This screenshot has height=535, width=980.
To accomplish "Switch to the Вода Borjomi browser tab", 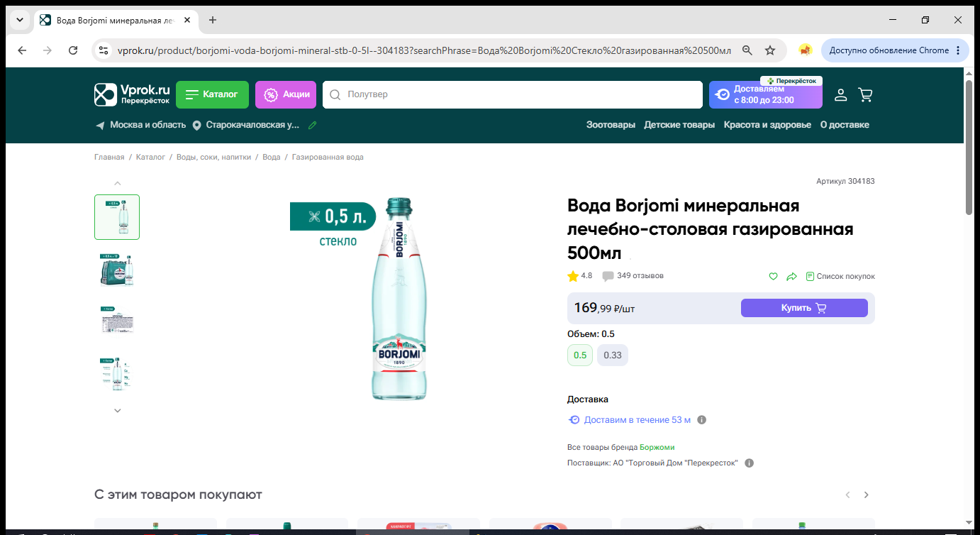I will [x=116, y=20].
